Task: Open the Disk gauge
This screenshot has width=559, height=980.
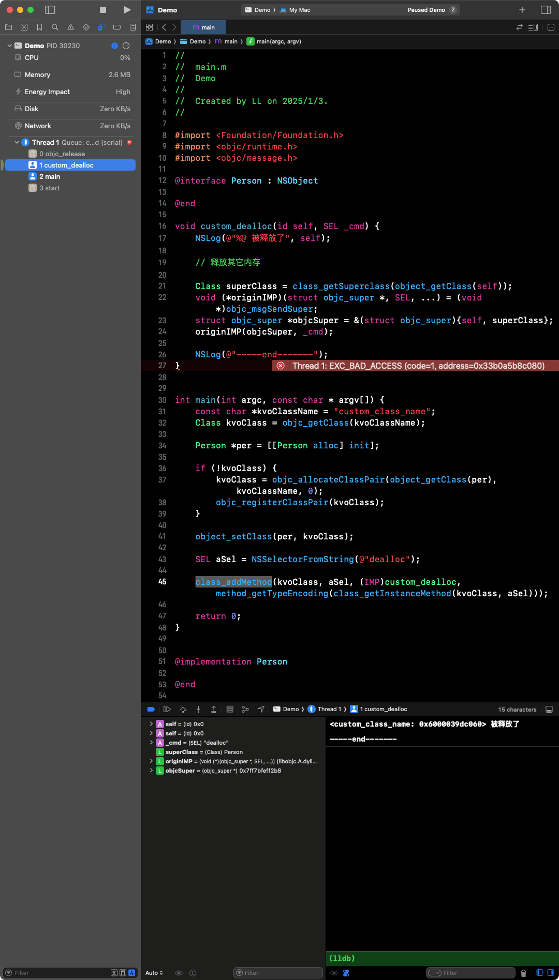Action: point(72,109)
